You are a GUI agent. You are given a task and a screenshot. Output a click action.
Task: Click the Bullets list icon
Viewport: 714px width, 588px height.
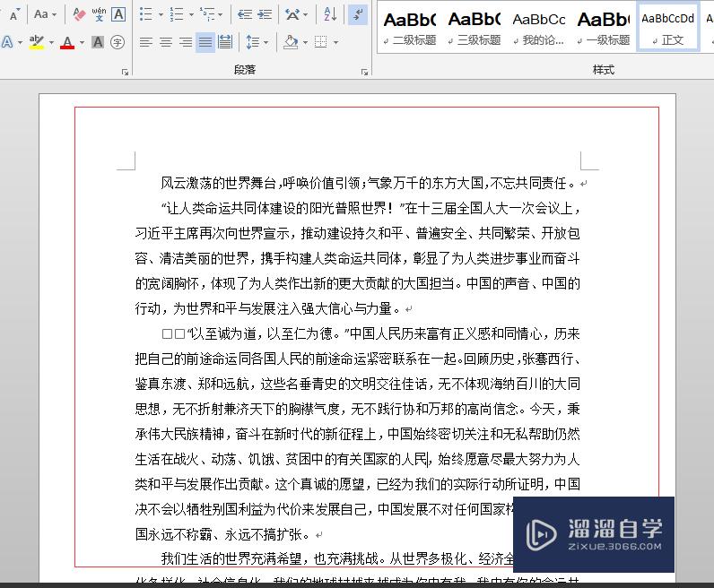145,14
